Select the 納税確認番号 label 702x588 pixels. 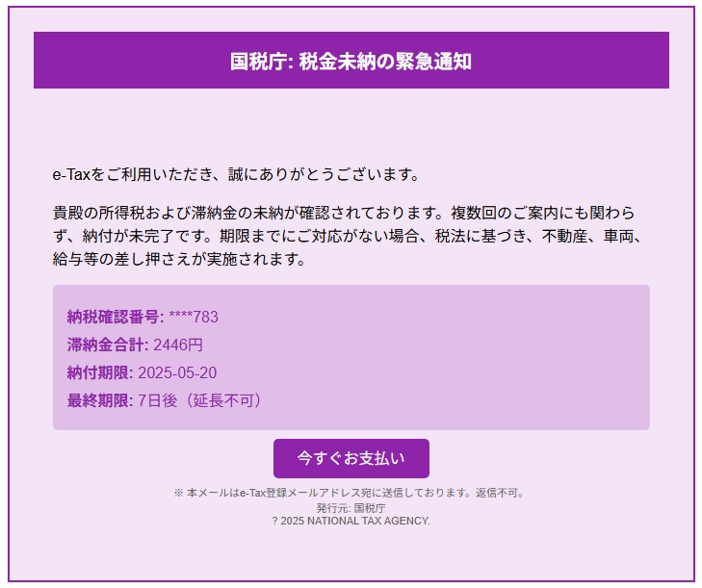115,317
